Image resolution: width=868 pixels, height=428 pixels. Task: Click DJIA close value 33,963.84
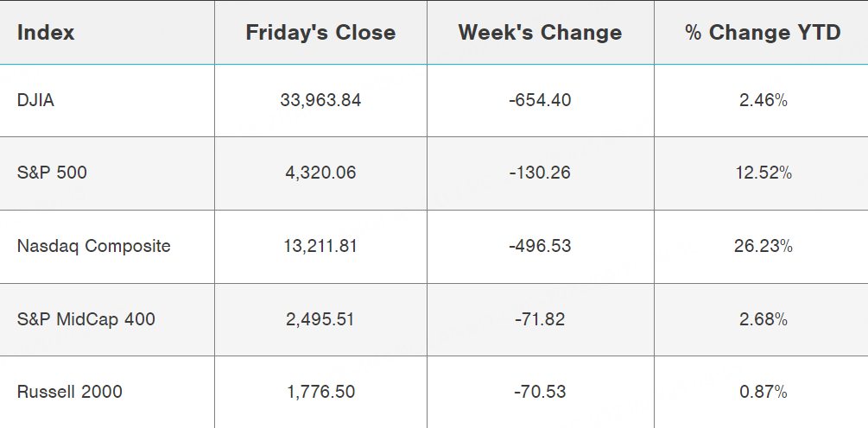point(320,100)
